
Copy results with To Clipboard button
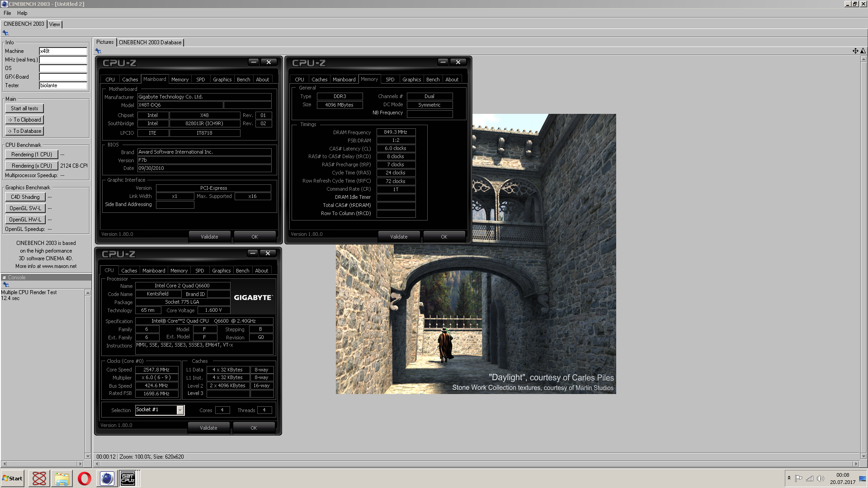24,120
